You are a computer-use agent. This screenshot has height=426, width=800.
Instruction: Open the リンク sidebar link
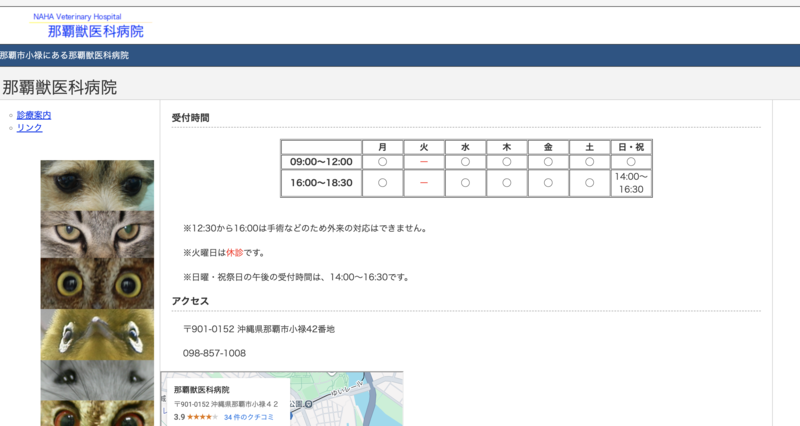pos(29,128)
